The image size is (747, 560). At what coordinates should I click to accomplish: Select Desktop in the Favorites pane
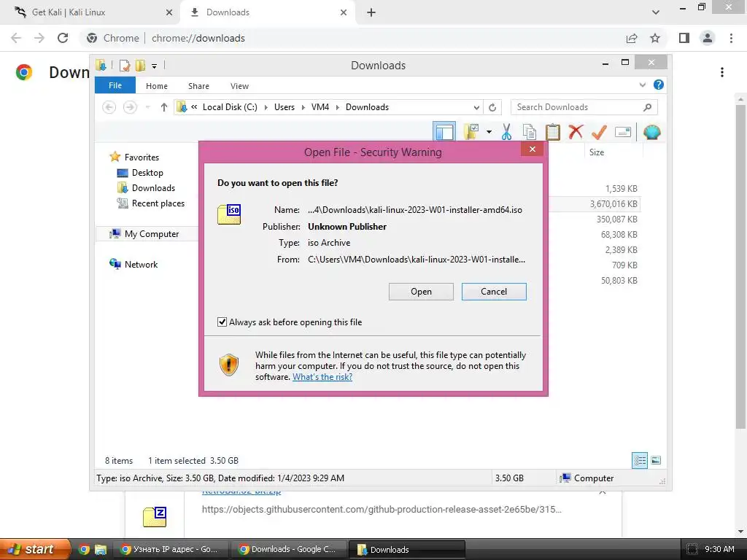[147, 172]
